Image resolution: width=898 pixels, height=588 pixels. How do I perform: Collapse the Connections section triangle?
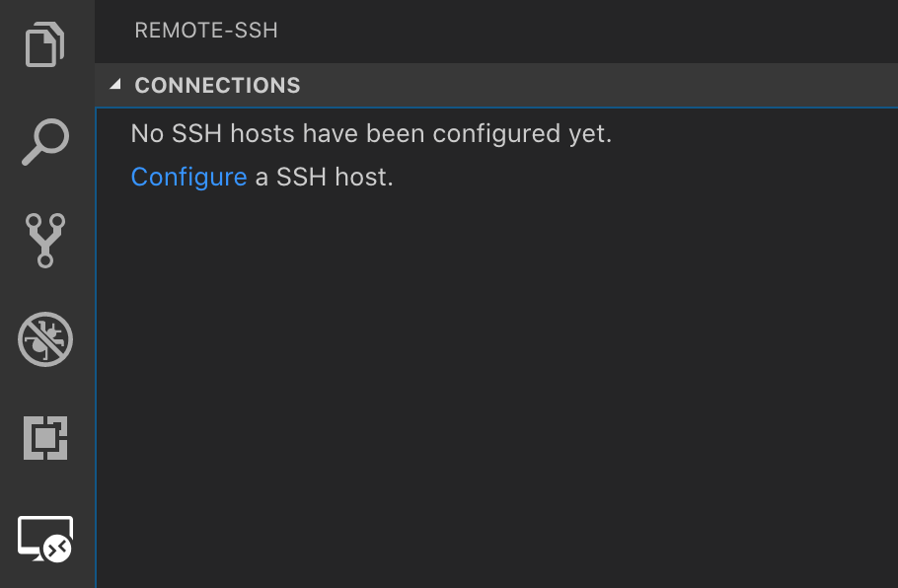point(115,85)
